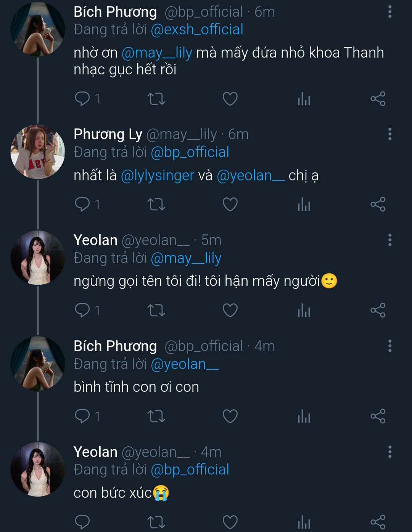The image size is (412, 532).
Task: Like Bích Phương's tweet about khoa Thanh nhạc
Action: click(x=230, y=99)
